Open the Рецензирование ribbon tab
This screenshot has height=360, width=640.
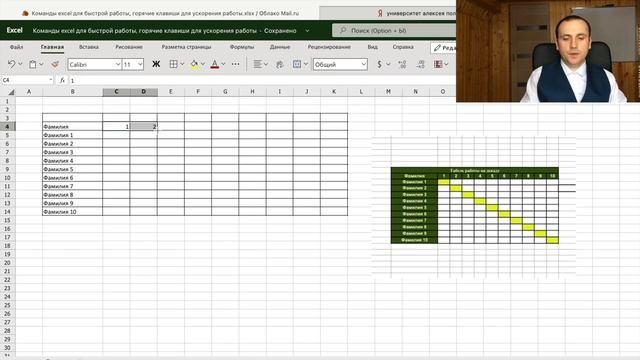pos(329,47)
